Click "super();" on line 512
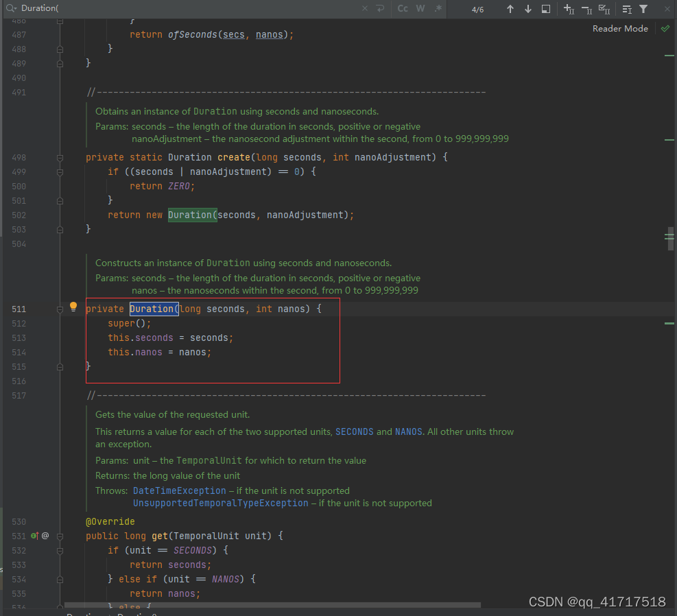Viewport: 677px width, 616px height. click(x=130, y=323)
